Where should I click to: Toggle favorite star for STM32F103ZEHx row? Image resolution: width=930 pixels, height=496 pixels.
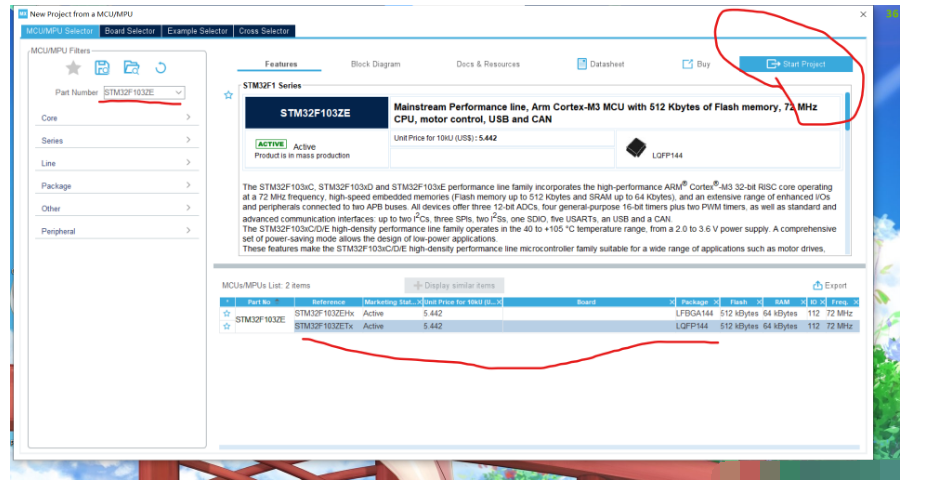point(227,313)
